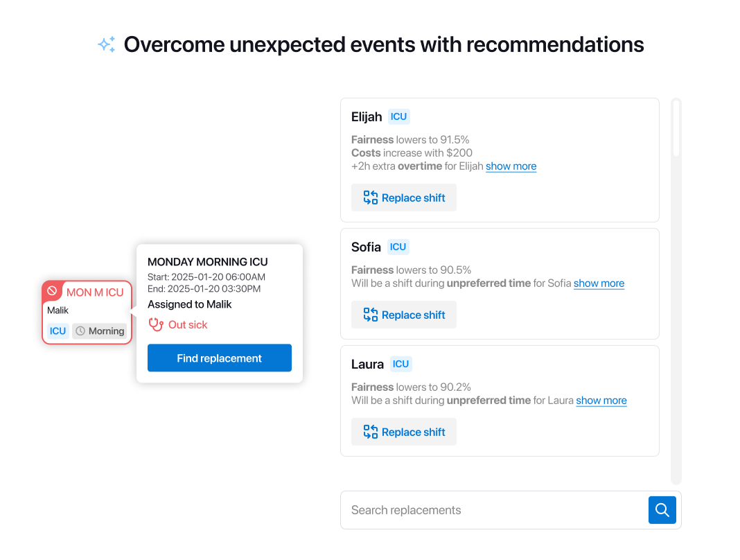
Task: Click Replace shift for Laura
Action: (404, 432)
